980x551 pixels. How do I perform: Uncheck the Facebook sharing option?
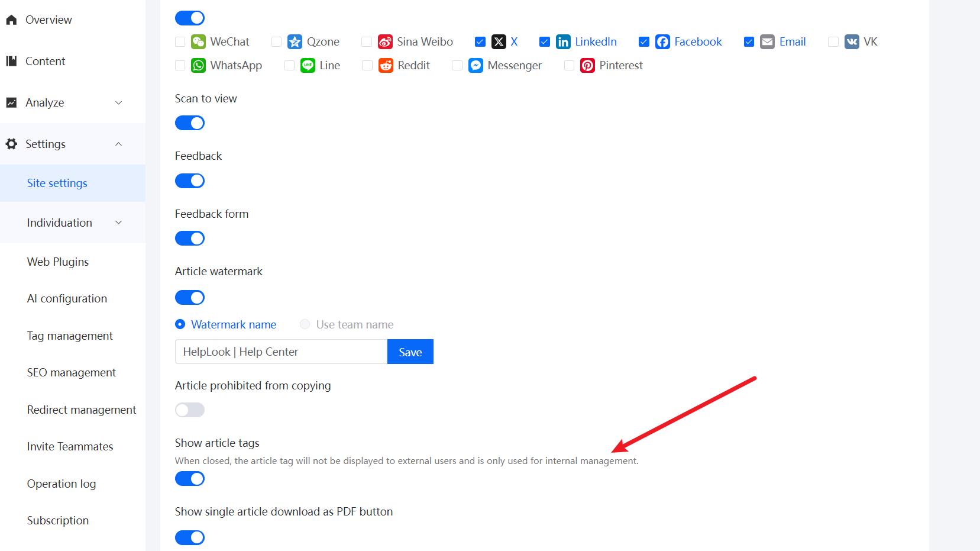[643, 41]
